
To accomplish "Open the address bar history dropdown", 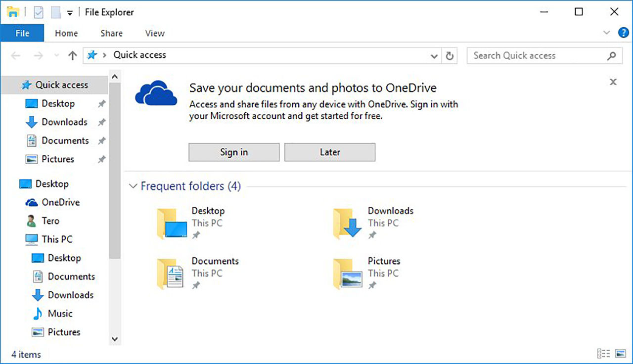I will click(434, 56).
